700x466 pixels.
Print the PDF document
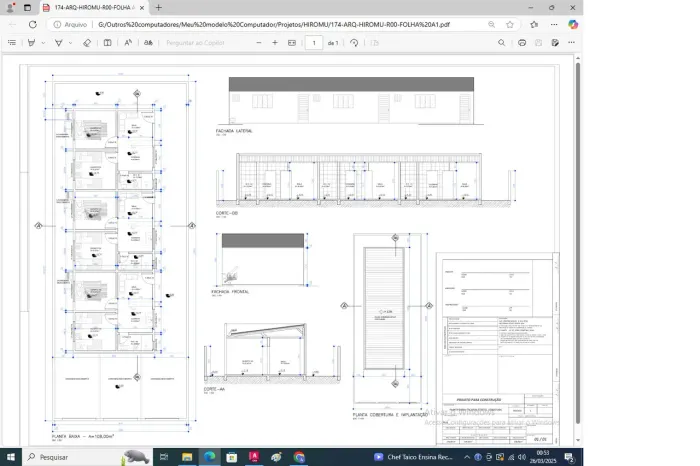coord(522,43)
